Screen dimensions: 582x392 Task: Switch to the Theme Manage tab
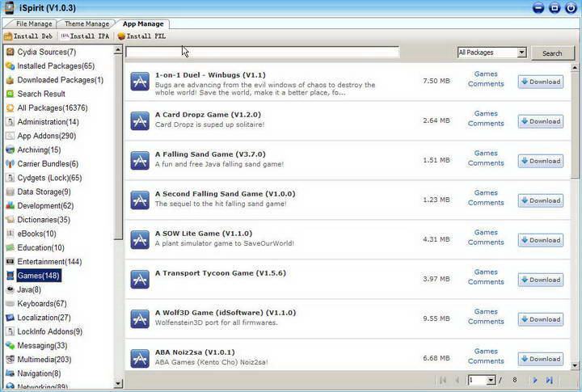pos(86,23)
